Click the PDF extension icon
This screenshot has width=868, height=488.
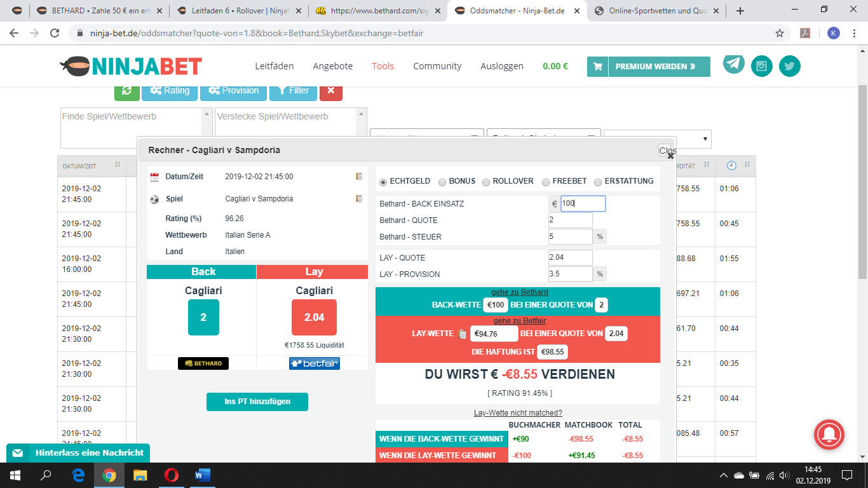coord(804,33)
